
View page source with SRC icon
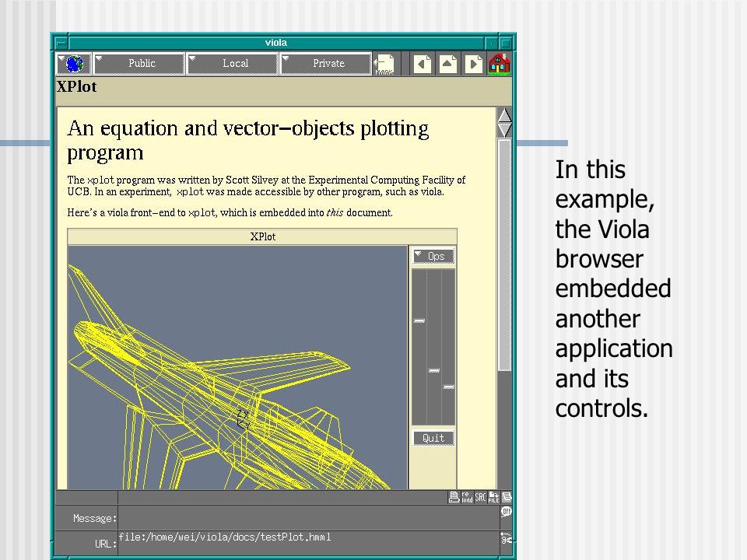480,497
